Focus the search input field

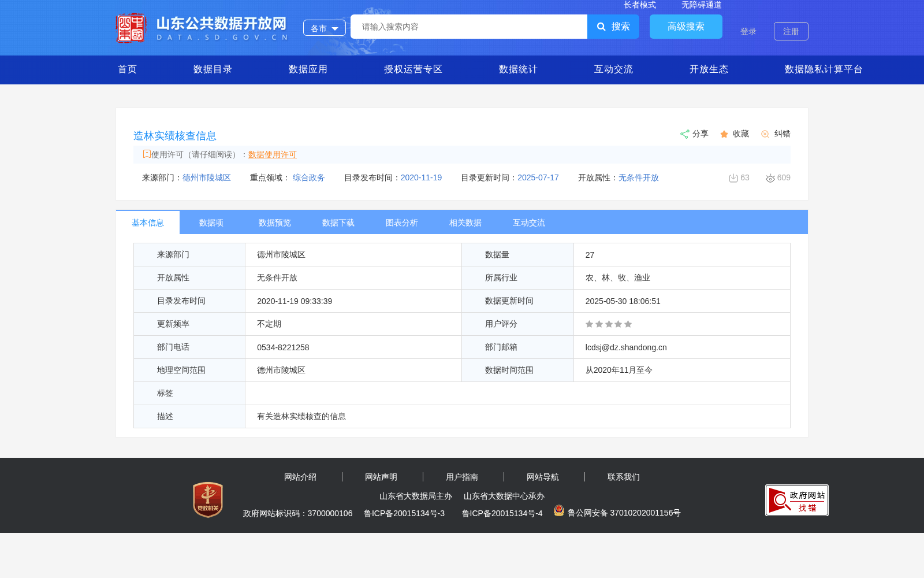click(469, 27)
